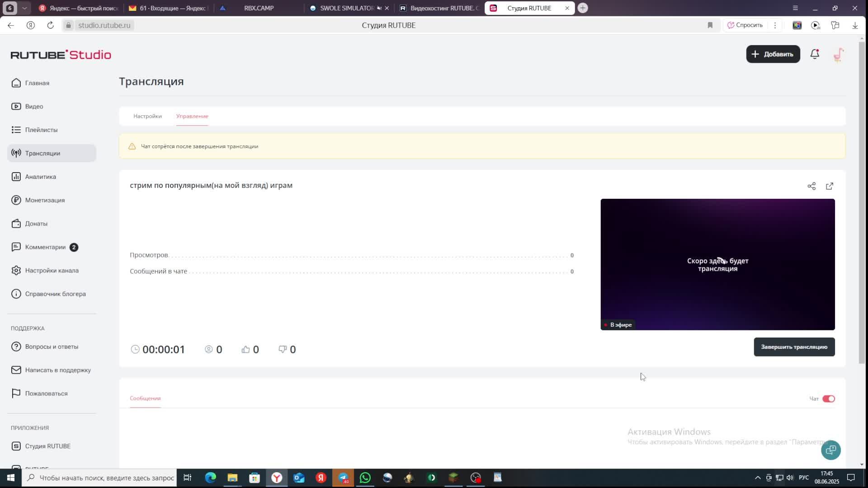
Task: Open a new browser tab
Action: [583, 8]
